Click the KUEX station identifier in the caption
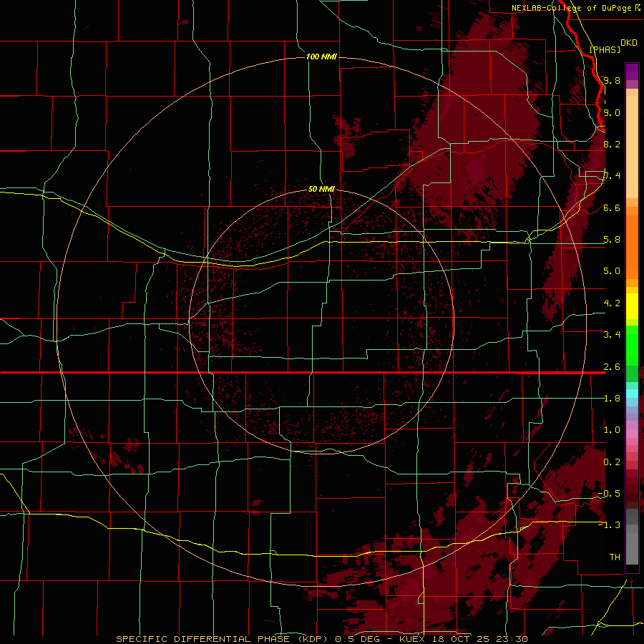644x644 pixels. coord(413,639)
